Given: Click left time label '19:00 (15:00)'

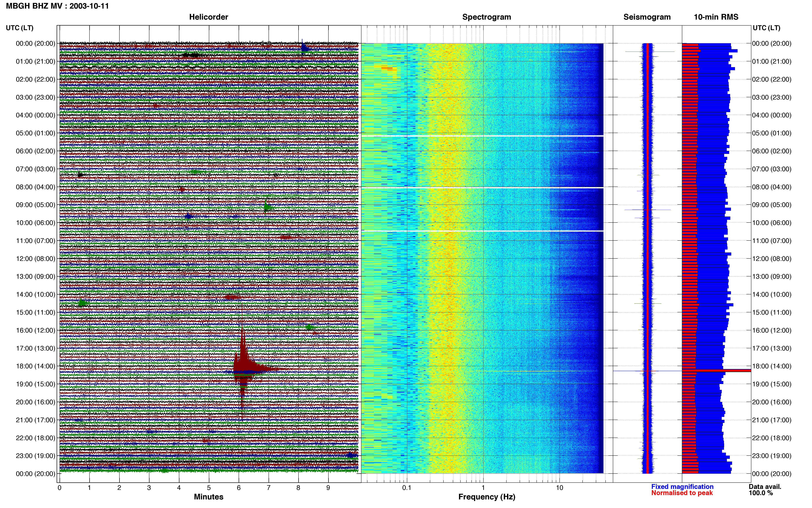Looking at the screenshot, I should tap(36, 384).
